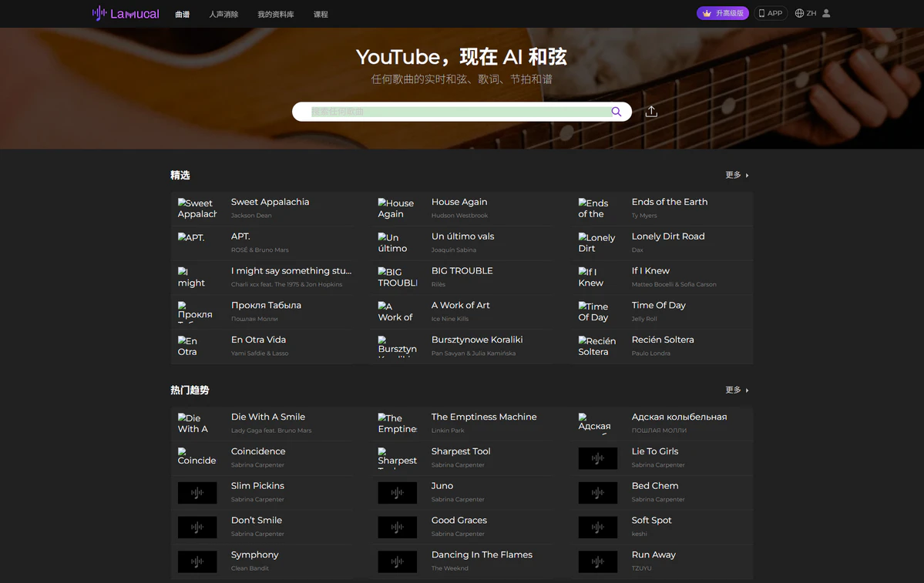Show 更多 for the 热门趋势 section

coord(737,390)
